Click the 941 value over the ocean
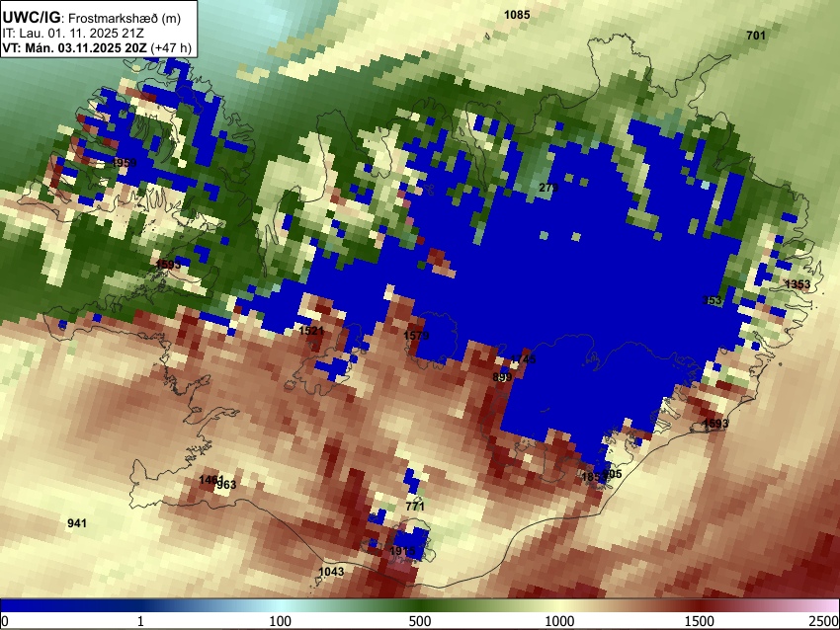The image size is (840, 630). point(77,523)
